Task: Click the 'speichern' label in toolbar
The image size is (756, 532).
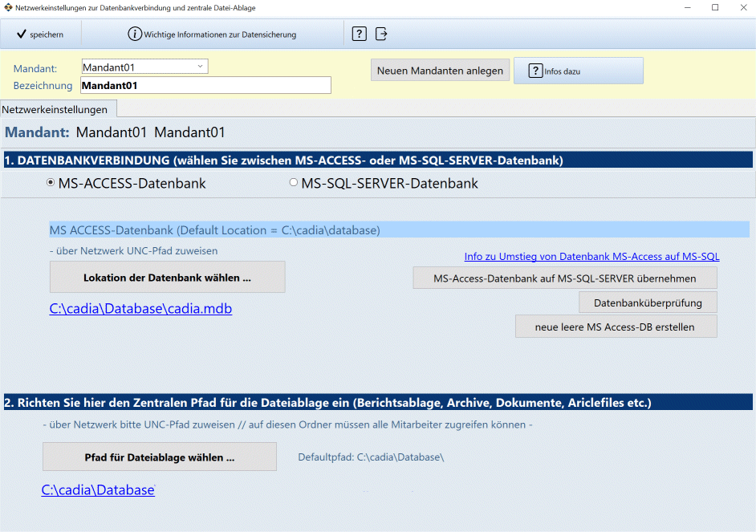Action: [x=47, y=35]
